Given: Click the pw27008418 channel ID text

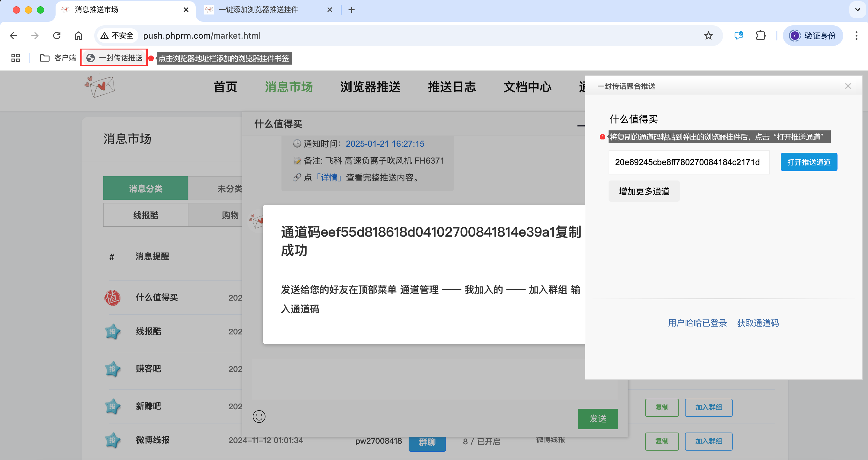Looking at the screenshot, I should point(378,441).
